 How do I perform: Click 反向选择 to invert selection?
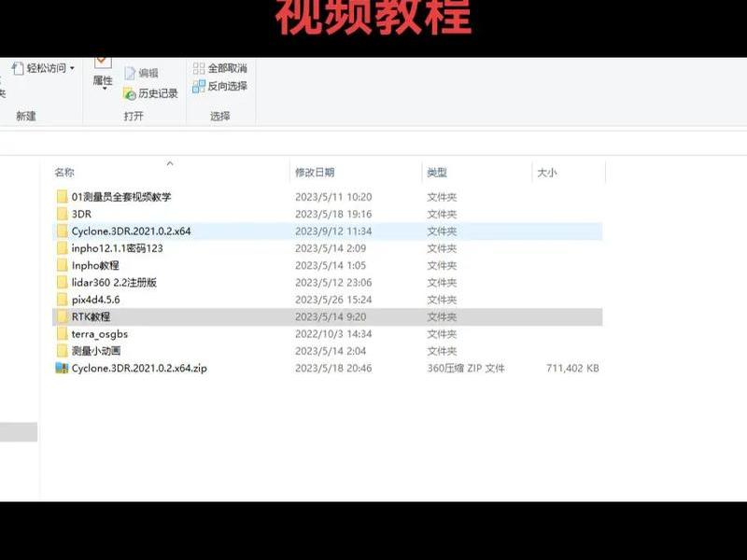[220, 86]
